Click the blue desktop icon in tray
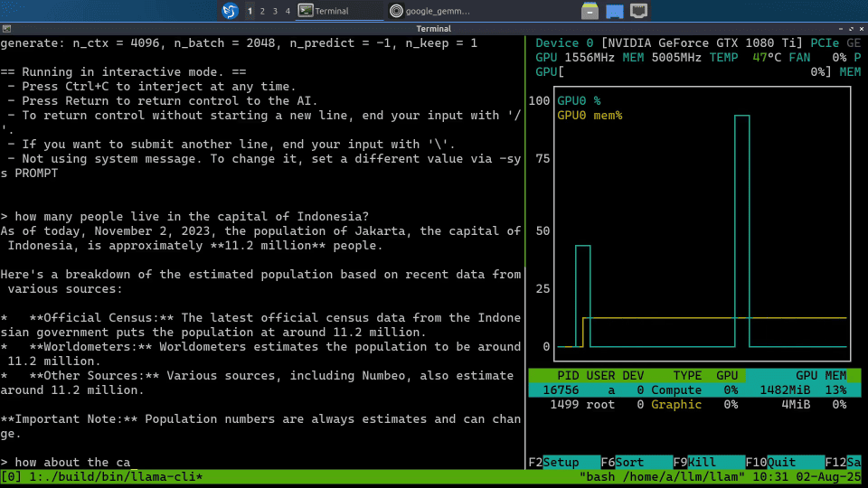The width and height of the screenshot is (868, 488). point(614,11)
